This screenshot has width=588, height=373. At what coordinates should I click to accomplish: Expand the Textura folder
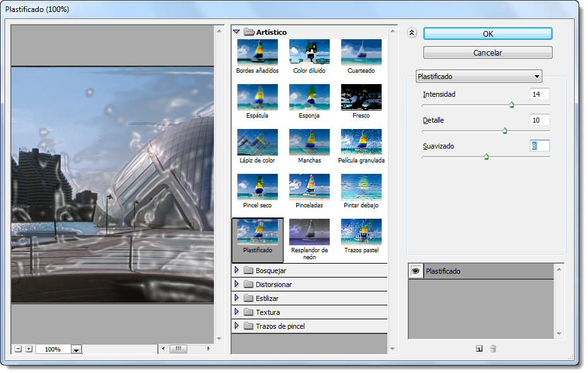[237, 312]
